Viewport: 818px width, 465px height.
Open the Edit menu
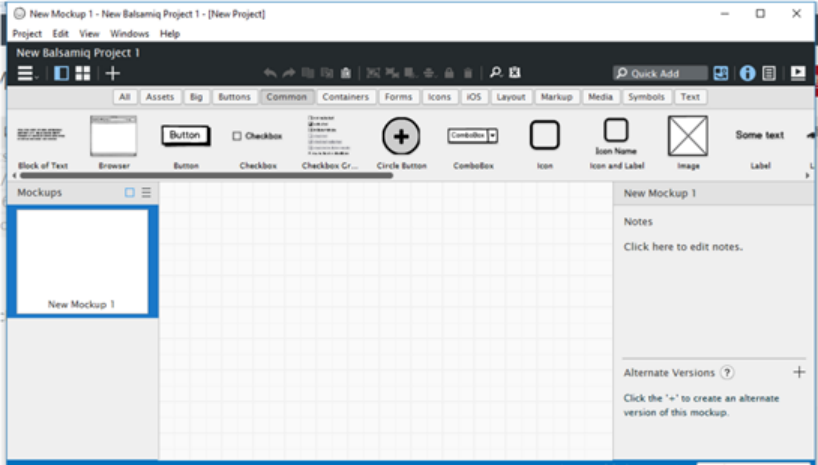click(61, 34)
